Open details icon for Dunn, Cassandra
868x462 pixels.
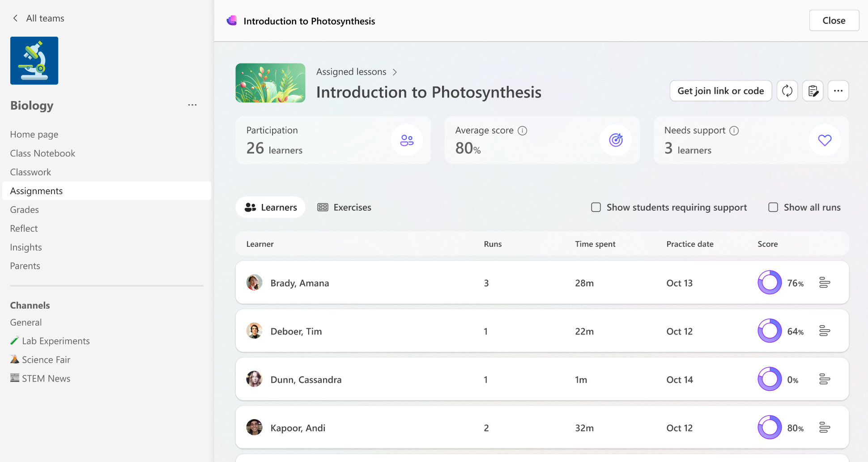click(x=825, y=379)
